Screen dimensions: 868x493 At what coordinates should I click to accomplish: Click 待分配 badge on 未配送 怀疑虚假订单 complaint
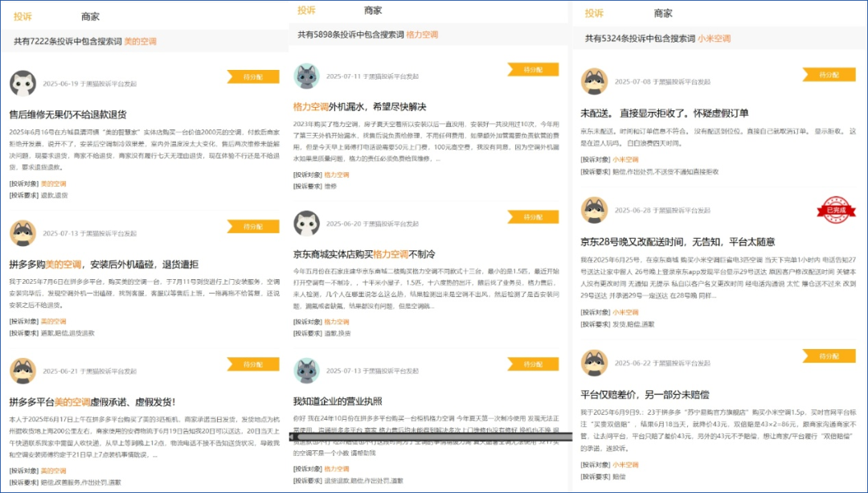(x=829, y=75)
